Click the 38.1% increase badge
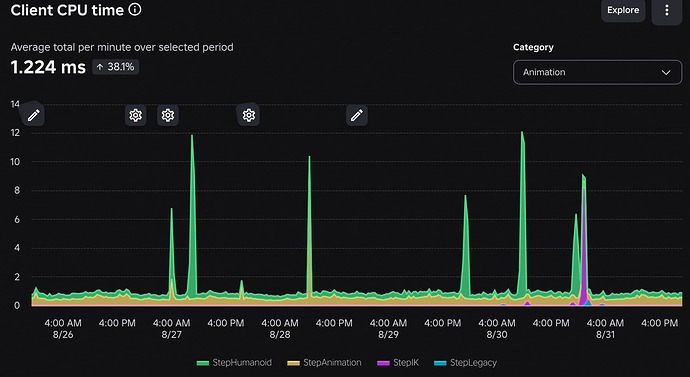690x377 pixels. click(x=116, y=67)
